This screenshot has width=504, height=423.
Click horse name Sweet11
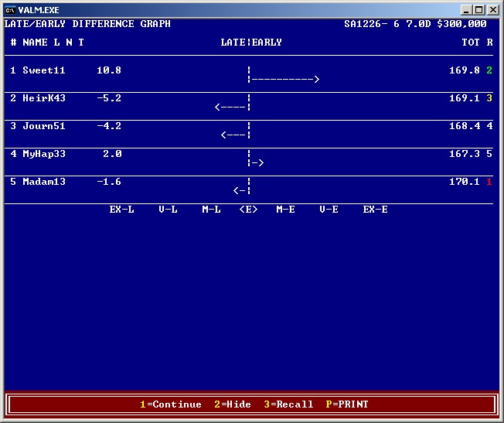click(44, 70)
